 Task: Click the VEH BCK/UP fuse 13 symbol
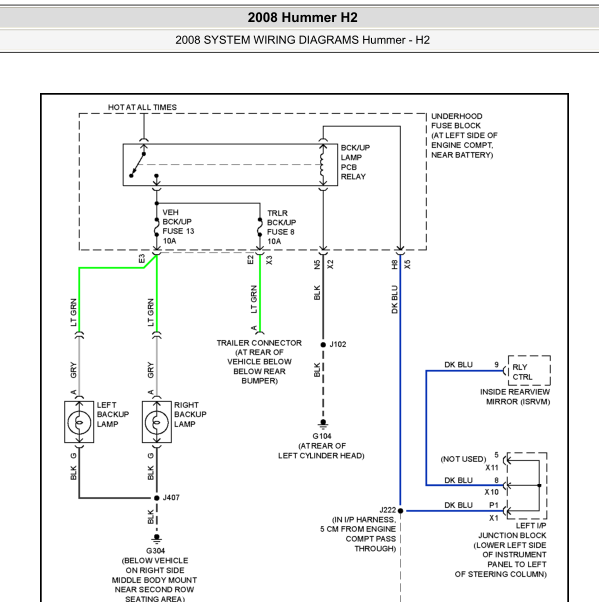pyautogui.click(x=157, y=227)
